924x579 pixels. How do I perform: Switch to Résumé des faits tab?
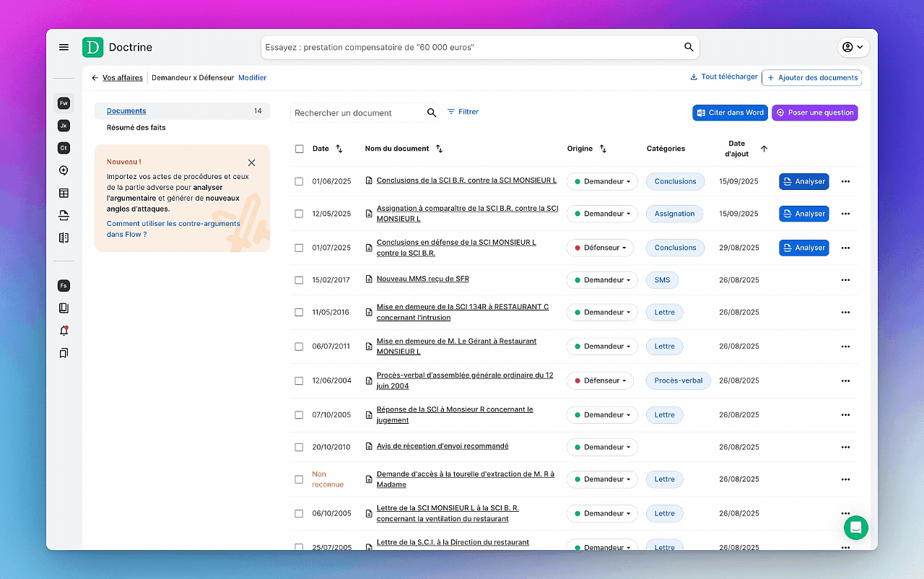(136, 128)
